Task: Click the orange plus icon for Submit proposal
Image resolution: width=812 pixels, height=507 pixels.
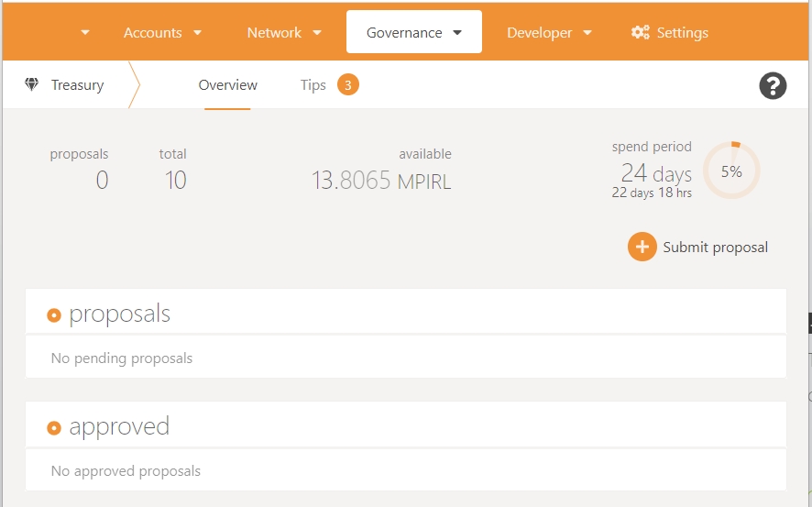Action: (642, 247)
